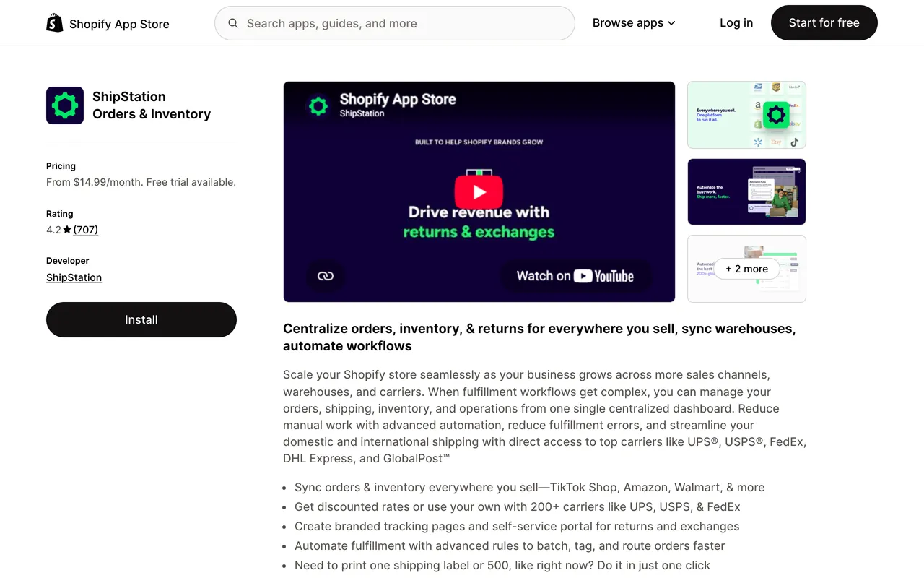Image resolution: width=924 pixels, height=578 pixels.
Task: Click the ShipStation green gear app icon
Action: [65, 105]
